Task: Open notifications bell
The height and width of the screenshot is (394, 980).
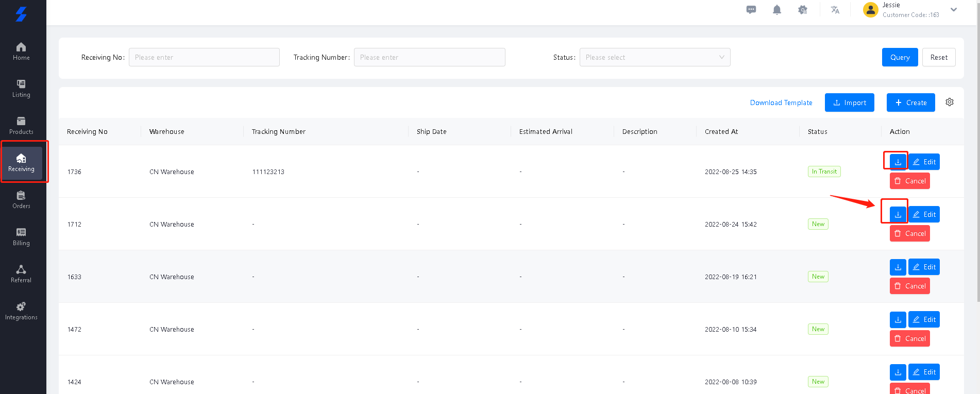Action: [x=777, y=10]
